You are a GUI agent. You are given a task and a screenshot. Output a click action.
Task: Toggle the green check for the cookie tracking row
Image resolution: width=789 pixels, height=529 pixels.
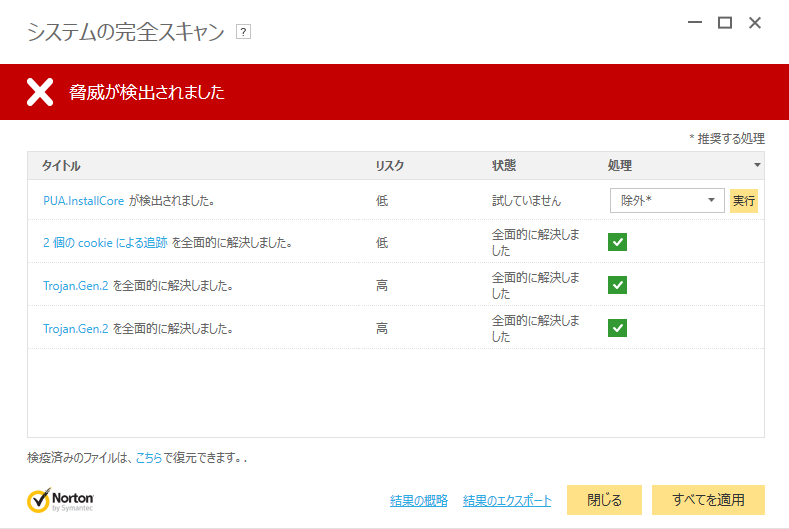(617, 242)
